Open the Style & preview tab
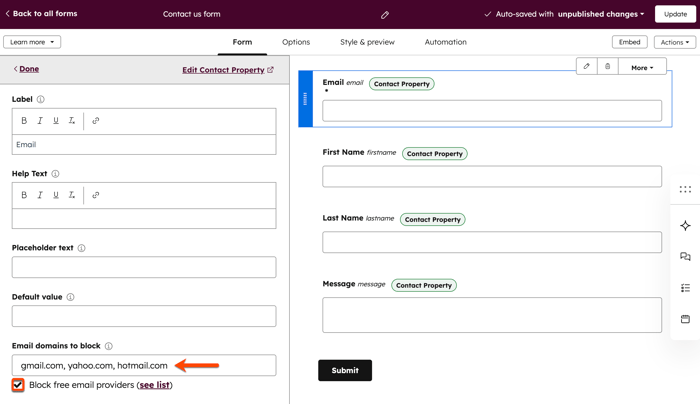This screenshot has width=700, height=404. 367,42
